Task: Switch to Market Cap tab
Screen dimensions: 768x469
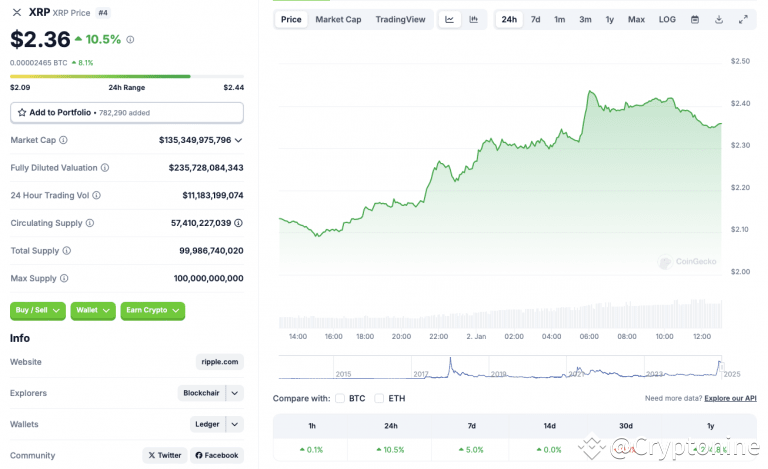Action: point(338,20)
